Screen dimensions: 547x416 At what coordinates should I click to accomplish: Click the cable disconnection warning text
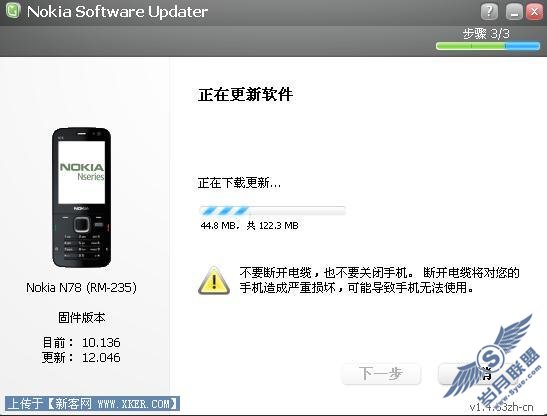[x=380, y=280]
